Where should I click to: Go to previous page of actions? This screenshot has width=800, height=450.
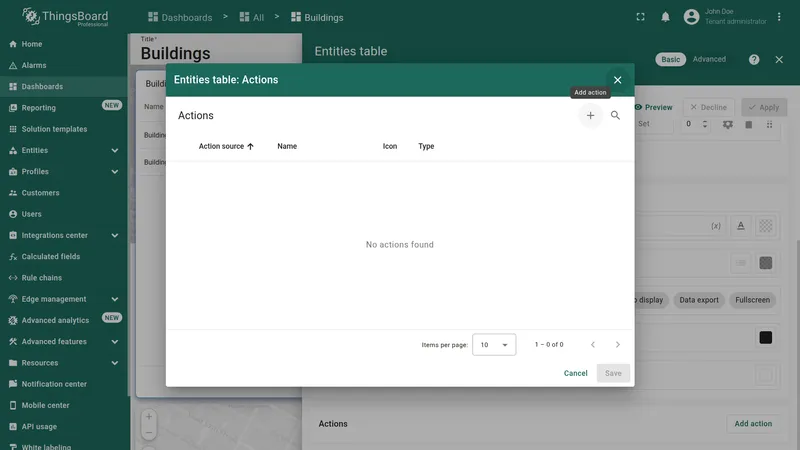click(593, 345)
